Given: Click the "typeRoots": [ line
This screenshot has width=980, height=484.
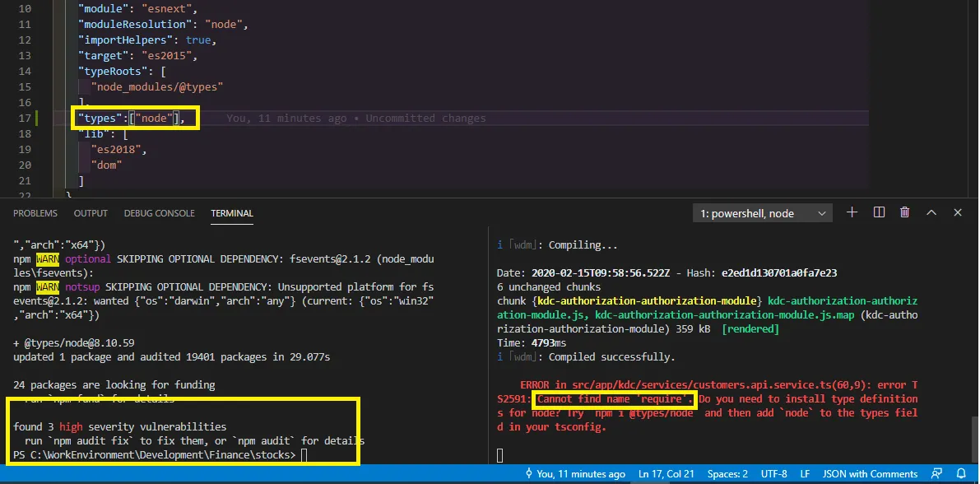Looking at the screenshot, I should (121, 72).
